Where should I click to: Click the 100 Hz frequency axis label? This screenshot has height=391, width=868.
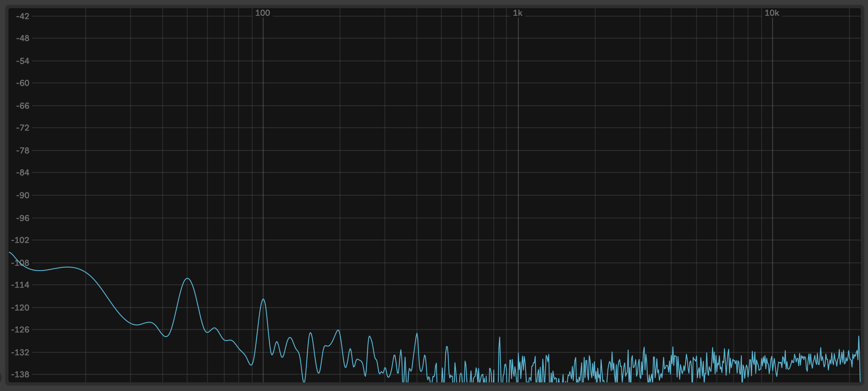(x=263, y=13)
